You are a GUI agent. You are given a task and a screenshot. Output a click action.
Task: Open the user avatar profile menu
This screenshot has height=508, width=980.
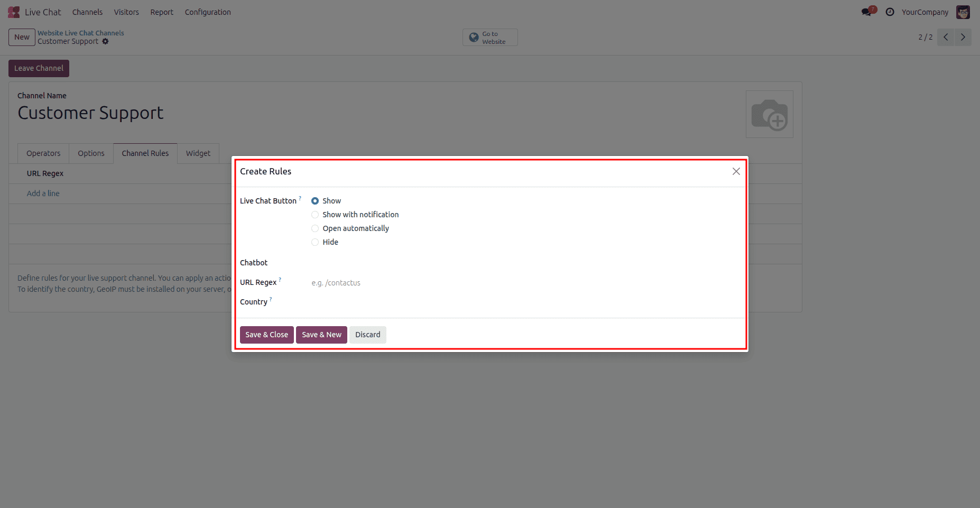tap(963, 12)
